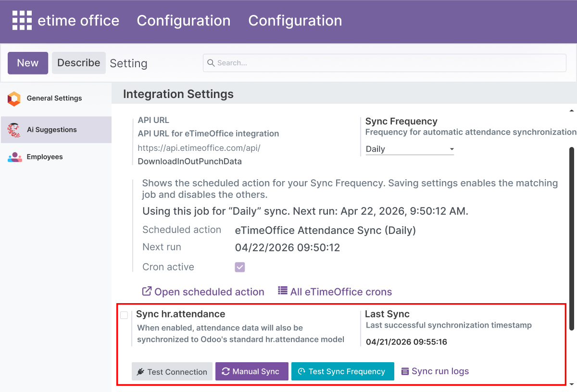The image size is (577, 392).
Task: Click the https://api.etimeoffice.com/api/ URL text
Action: pos(199,148)
